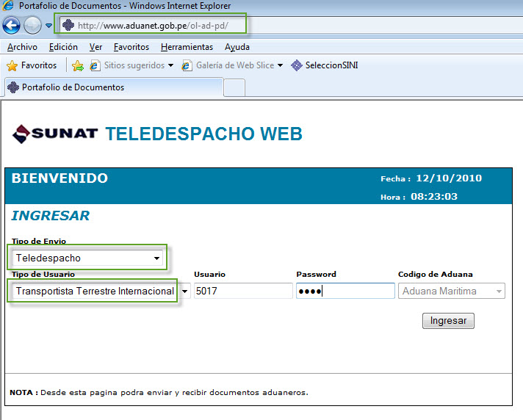Open a new blank tab
This screenshot has width=523, height=420.
tap(234, 88)
